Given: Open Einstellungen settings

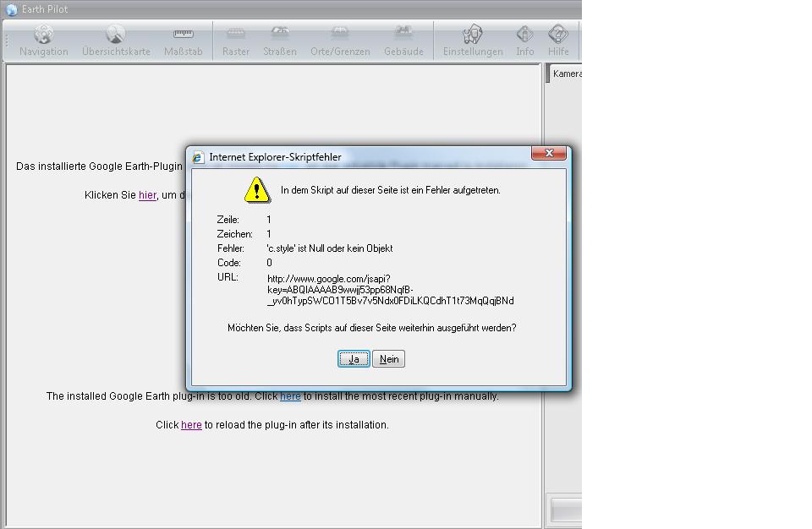Looking at the screenshot, I should click(473, 41).
